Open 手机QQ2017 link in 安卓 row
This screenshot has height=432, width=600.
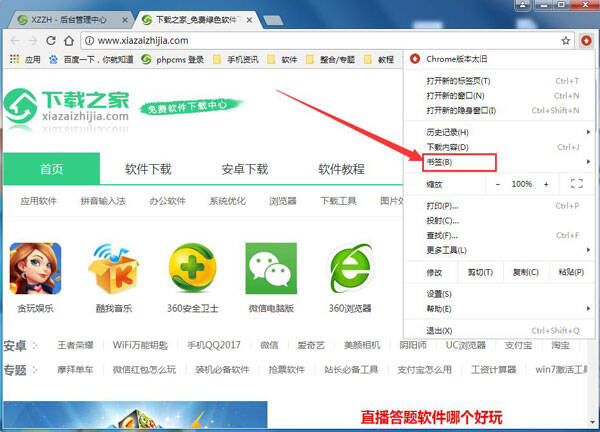click(214, 345)
